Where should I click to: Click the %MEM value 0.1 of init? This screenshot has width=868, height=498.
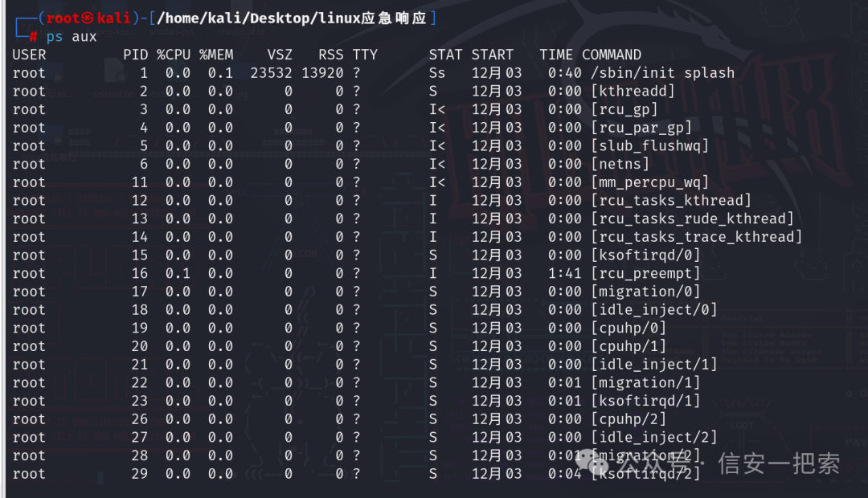tap(220, 73)
